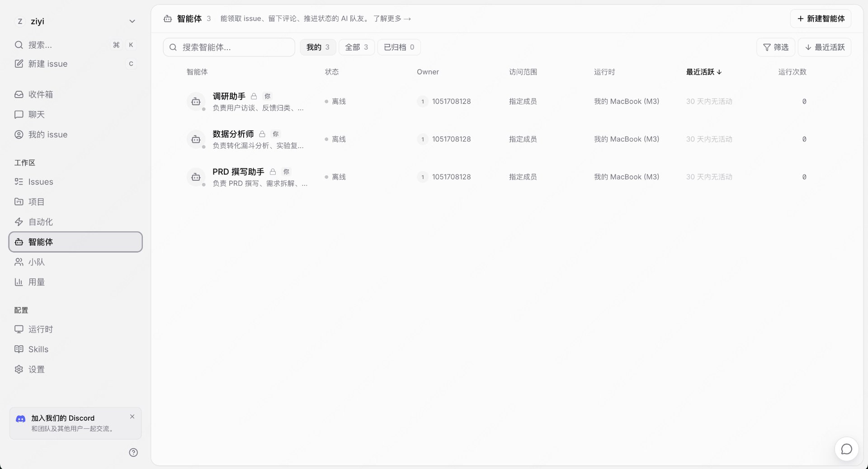Click 我的 MacBook (M3) in 数据分析师 row

click(x=627, y=139)
